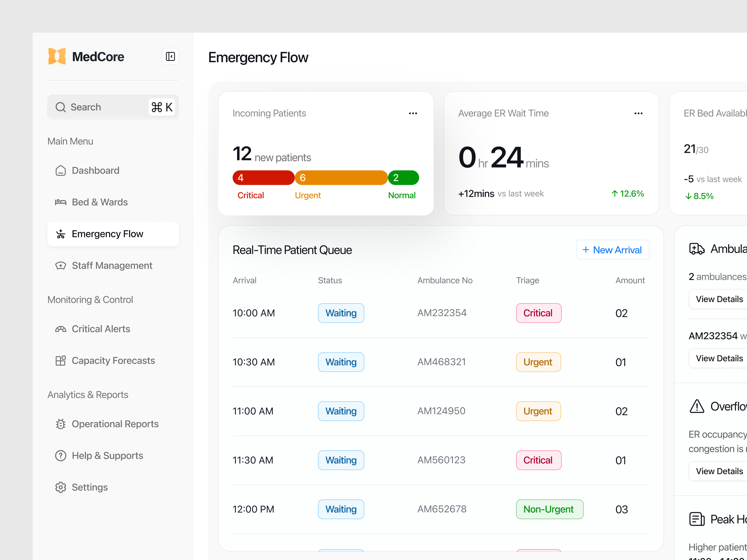The image size is (747, 560).
Task: Collapse the sidebar with the panel toggle icon
Action: tap(170, 56)
